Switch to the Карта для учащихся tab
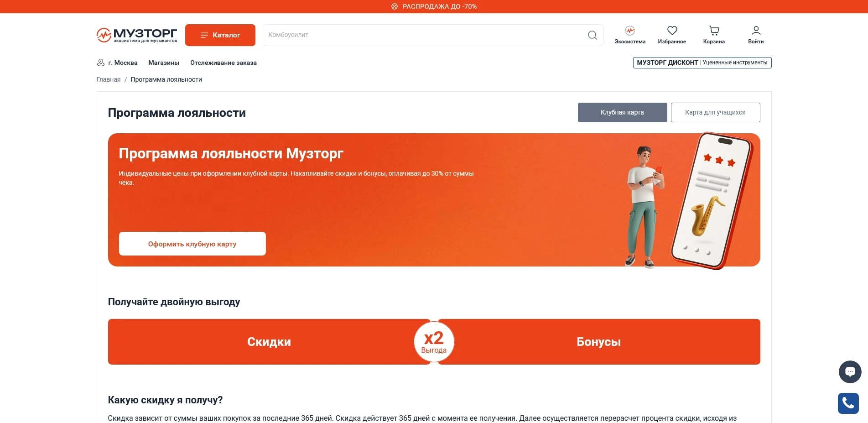Image resolution: width=868 pixels, height=423 pixels. click(715, 112)
